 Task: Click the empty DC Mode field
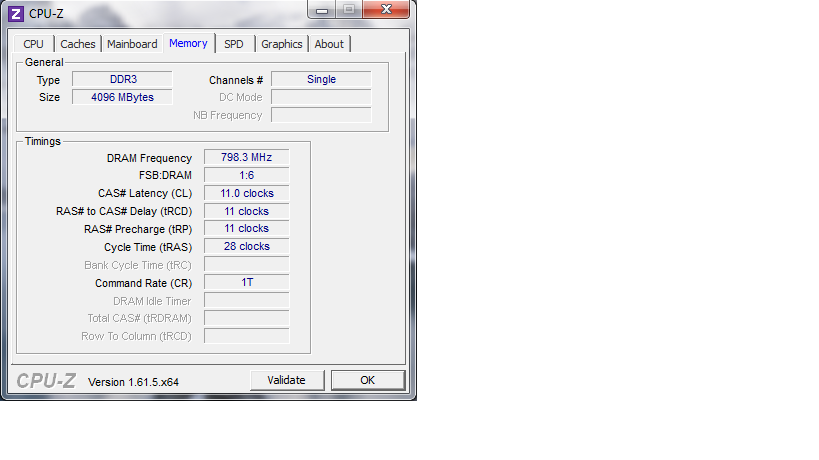pos(321,97)
